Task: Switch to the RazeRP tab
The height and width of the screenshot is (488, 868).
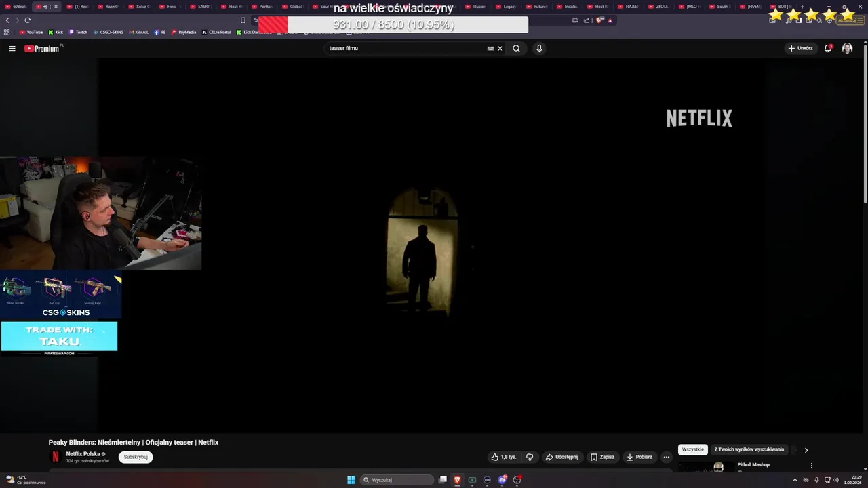Action: pos(108,7)
